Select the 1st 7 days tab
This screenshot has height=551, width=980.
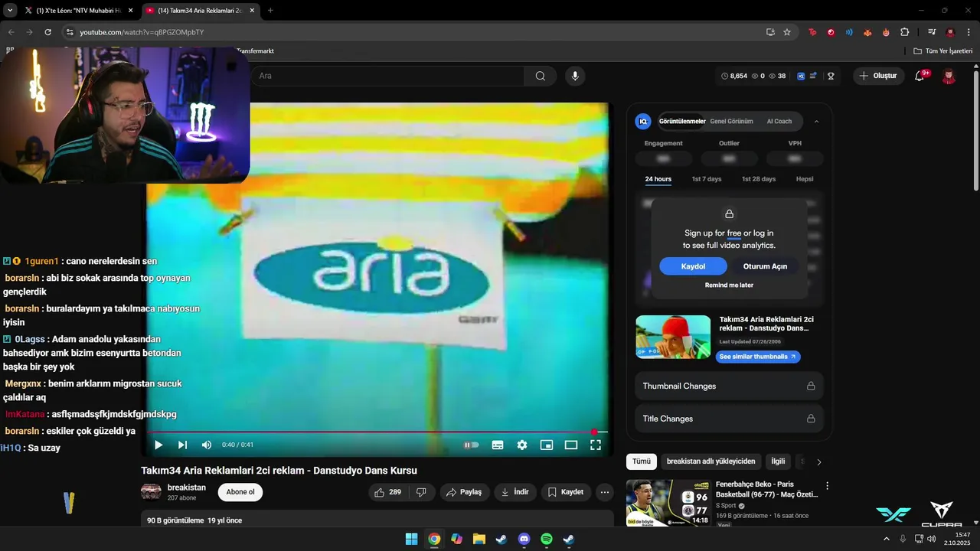tap(707, 179)
